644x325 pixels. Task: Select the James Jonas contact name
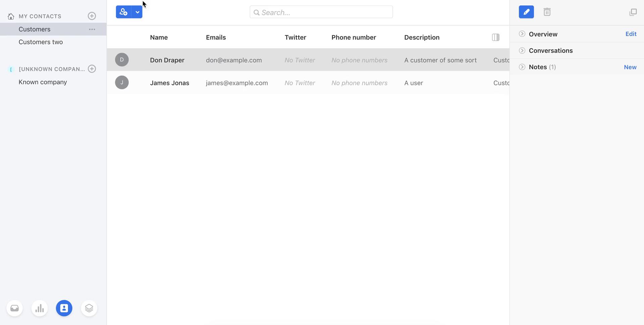[x=169, y=83]
